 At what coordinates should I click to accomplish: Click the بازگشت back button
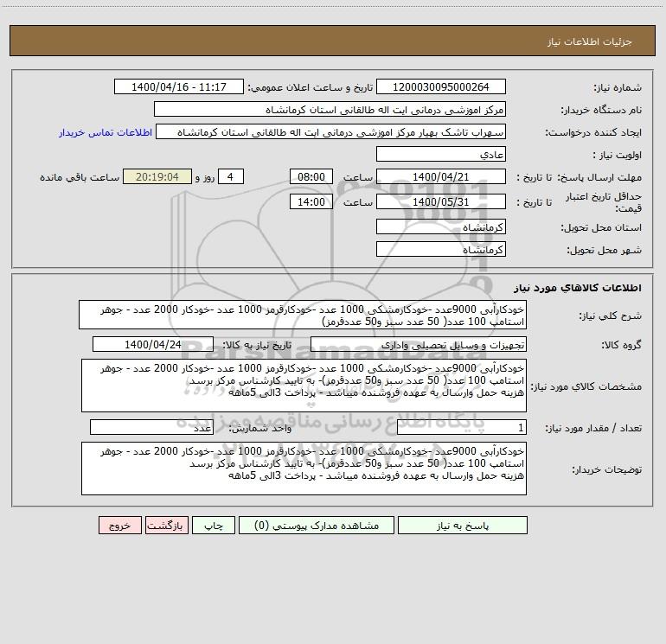point(166,526)
